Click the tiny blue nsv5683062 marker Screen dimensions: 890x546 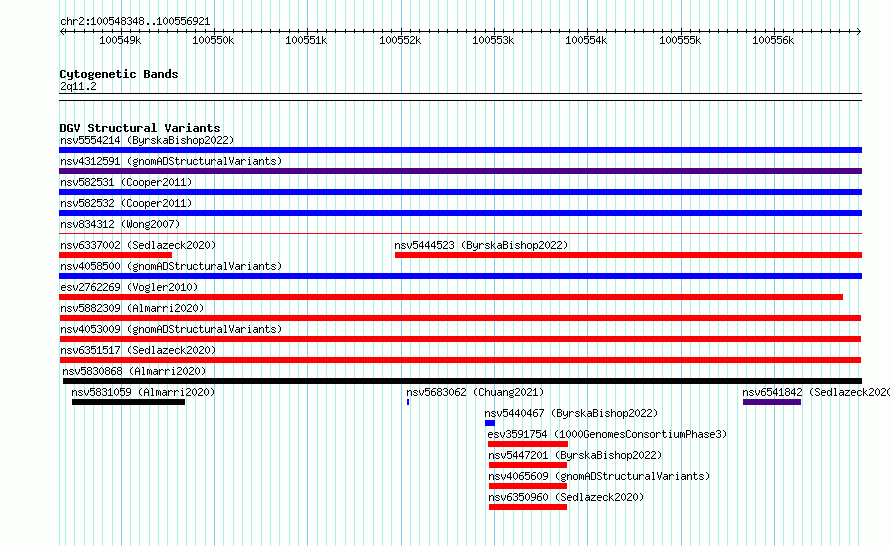click(x=408, y=402)
